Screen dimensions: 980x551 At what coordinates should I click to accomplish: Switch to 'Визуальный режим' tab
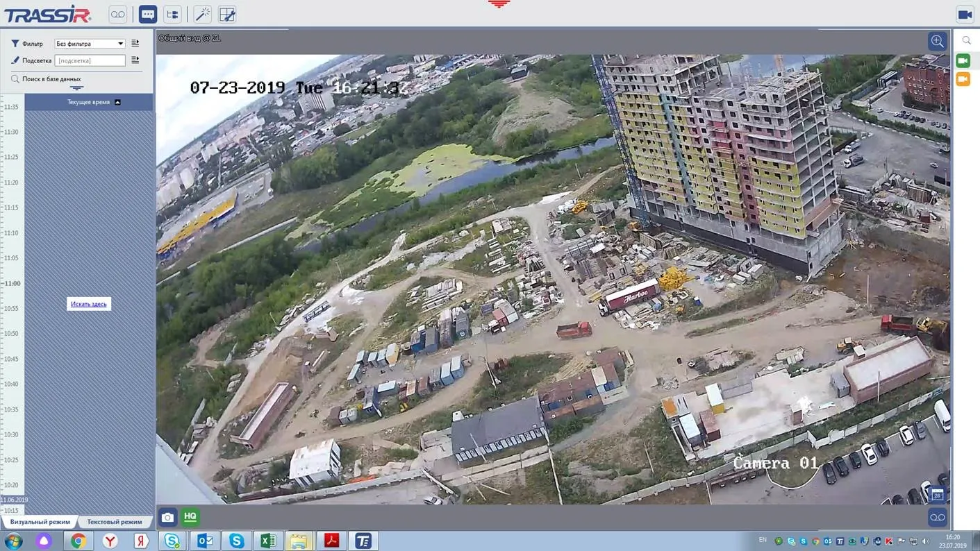40,522
